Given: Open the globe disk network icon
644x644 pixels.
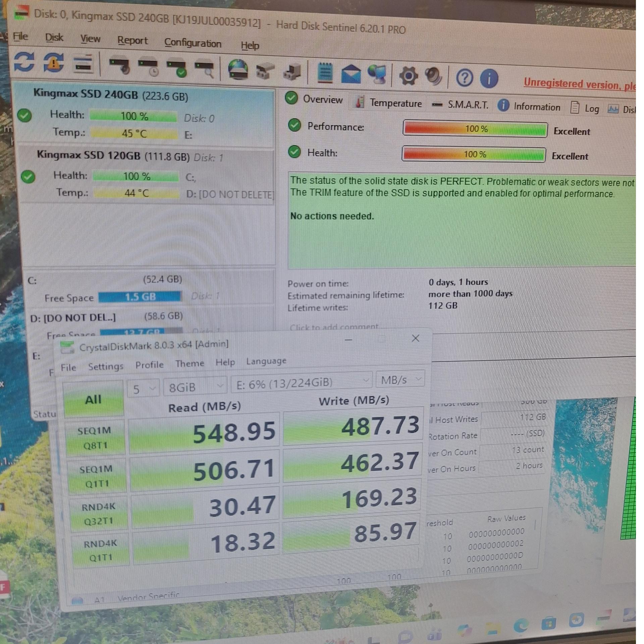Looking at the screenshot, I should click(238, 69).
